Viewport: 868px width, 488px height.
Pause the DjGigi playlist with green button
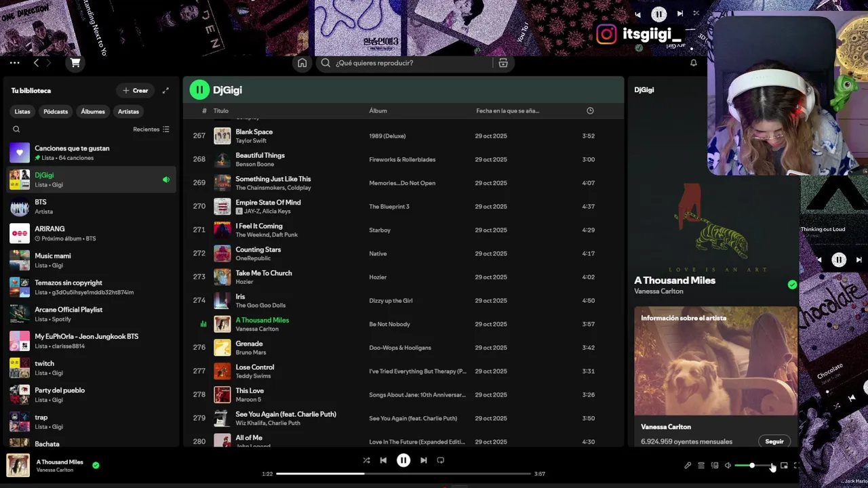199,89
